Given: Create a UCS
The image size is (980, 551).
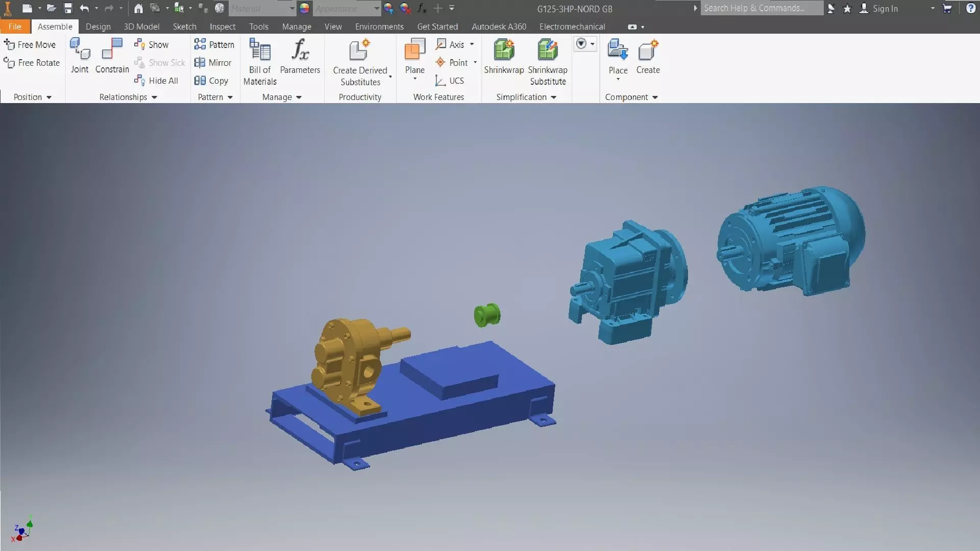Looking at the screenshot, I should coord(450,81).
